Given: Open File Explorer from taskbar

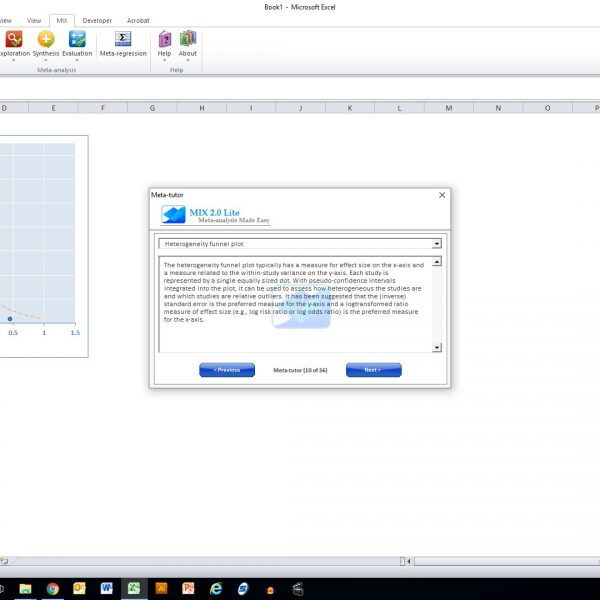Looking at the screenshot, I should point(25,589).
